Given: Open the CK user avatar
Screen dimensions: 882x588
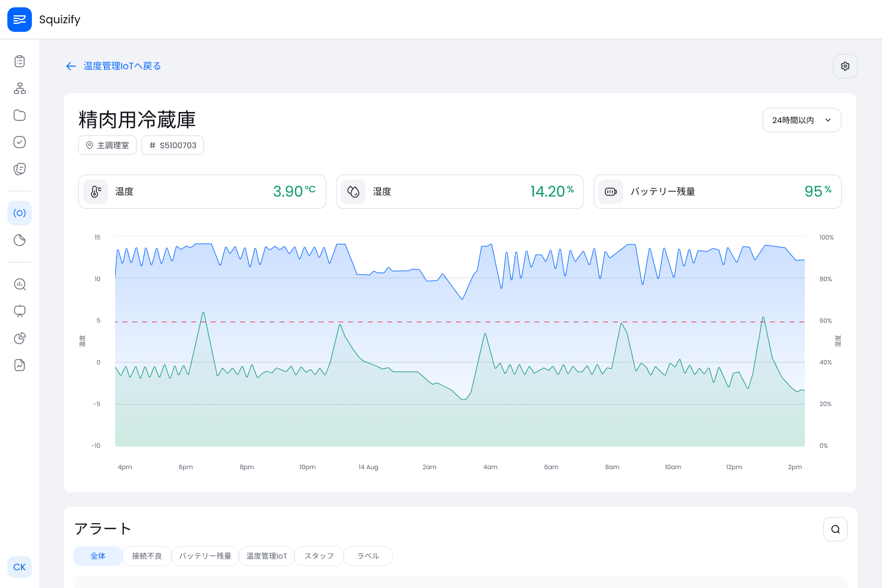Looking at the screenshot, I should click(x=20, y=567).
